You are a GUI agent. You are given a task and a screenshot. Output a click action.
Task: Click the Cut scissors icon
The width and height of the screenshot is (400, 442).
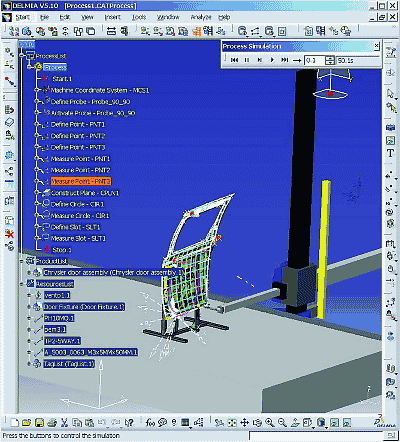coord(64,423)
